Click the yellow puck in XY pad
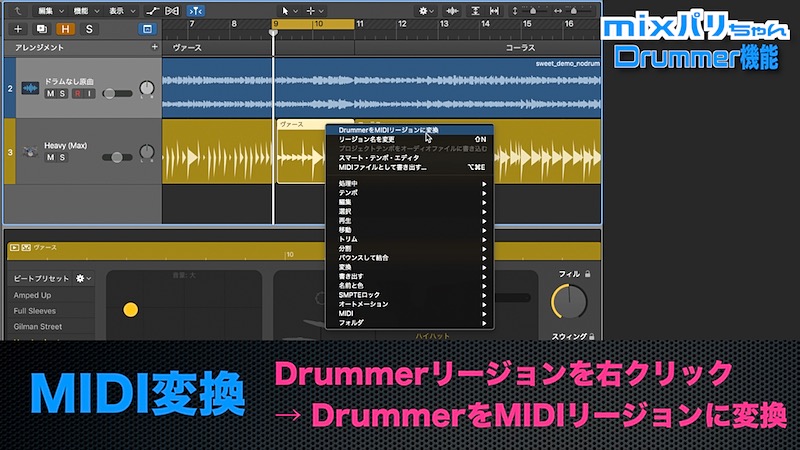Screen dimensions: 800x450 pos(131,310)
